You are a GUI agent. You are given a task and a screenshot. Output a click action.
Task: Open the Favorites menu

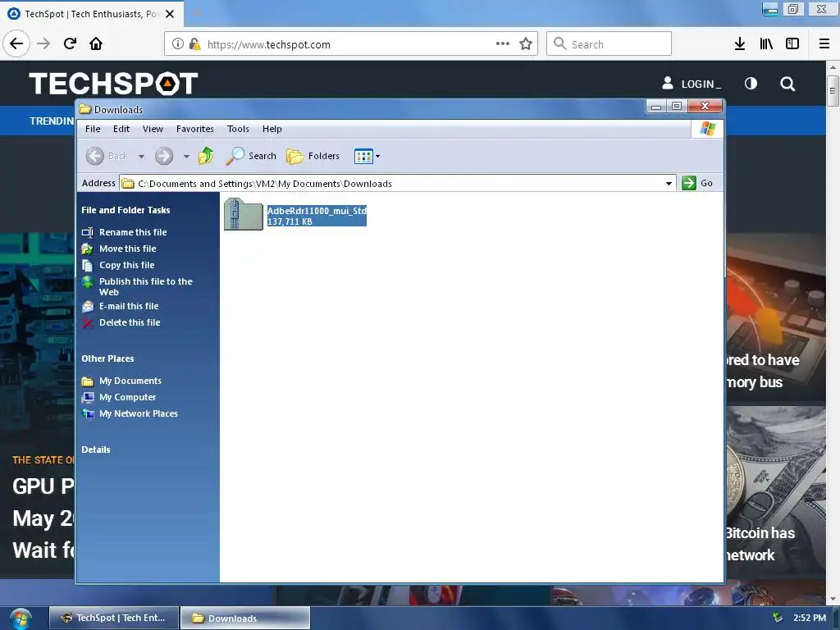tap(195, 129)
